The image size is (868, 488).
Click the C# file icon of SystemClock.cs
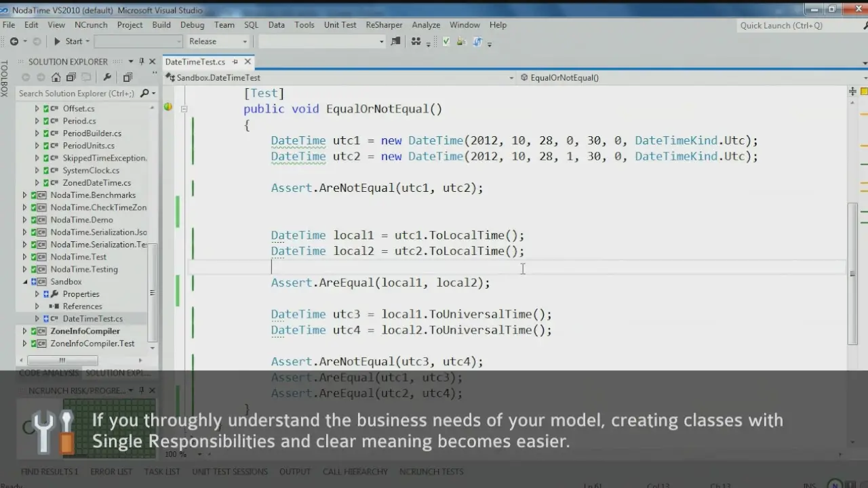55,171
